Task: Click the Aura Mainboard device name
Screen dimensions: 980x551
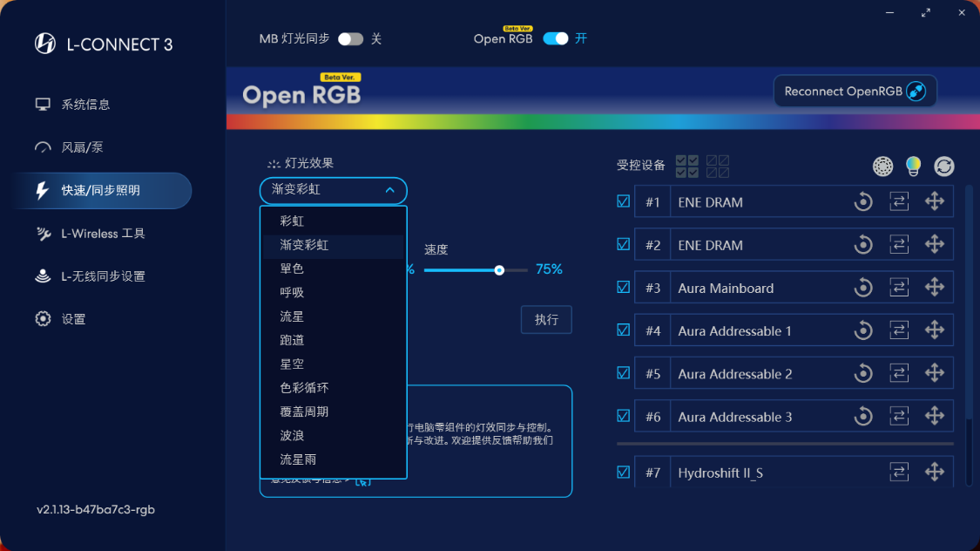Action: coord(726,289)
